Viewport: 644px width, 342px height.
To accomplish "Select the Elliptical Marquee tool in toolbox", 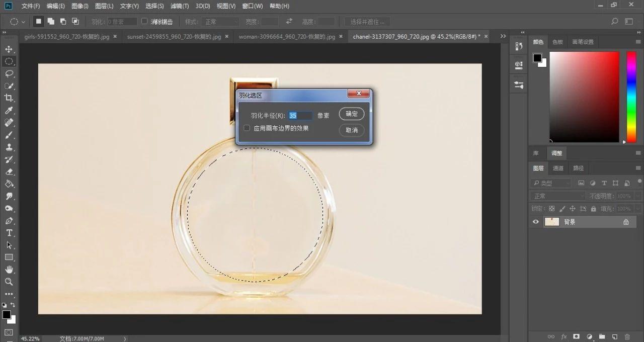I will click(x=9, y=61).
